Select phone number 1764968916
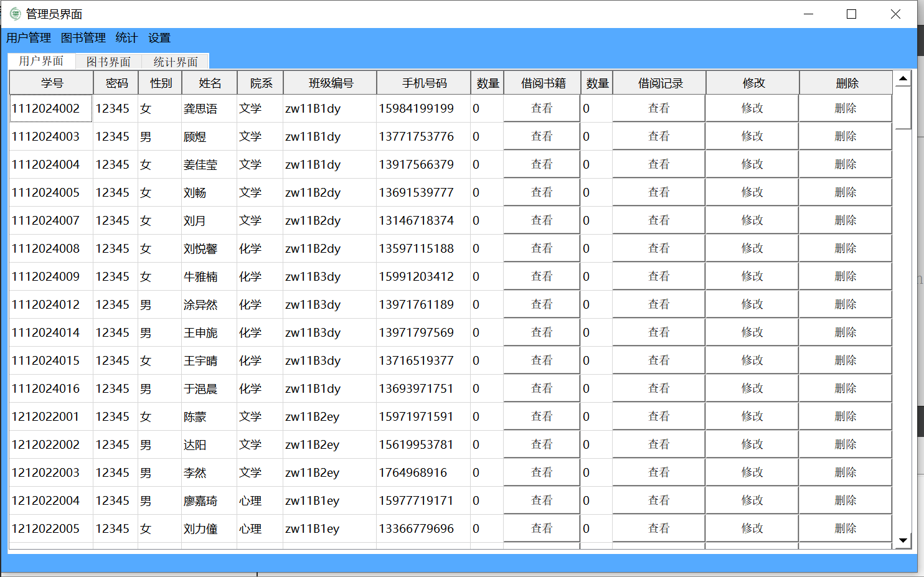This screenshot has width=924, height=577. [423, 472]
